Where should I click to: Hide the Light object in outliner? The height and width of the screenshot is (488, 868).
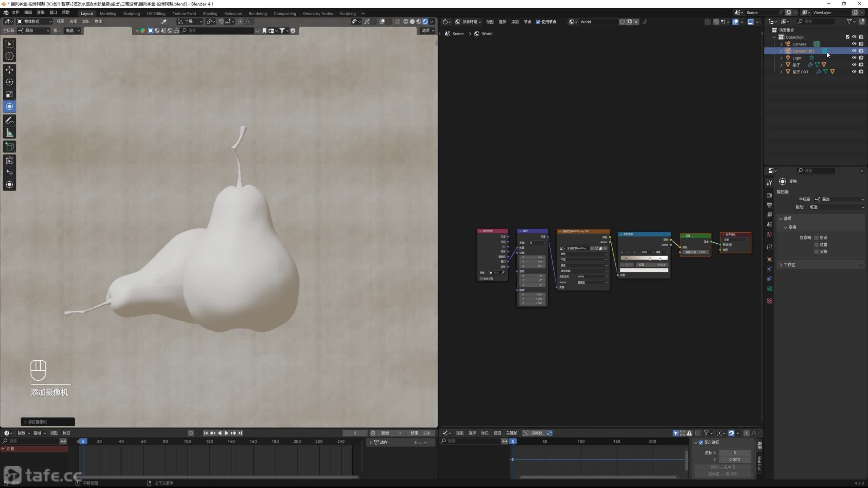point(854,58)
